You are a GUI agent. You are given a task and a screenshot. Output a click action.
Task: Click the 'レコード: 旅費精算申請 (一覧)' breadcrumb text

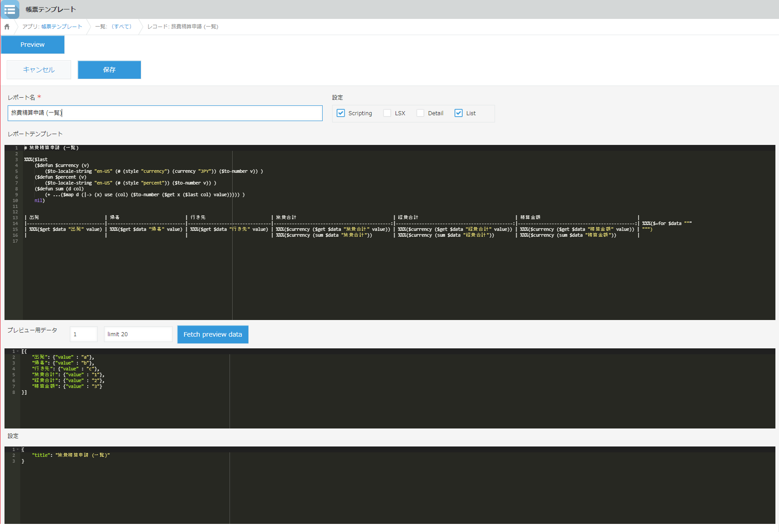pos(183,27)
